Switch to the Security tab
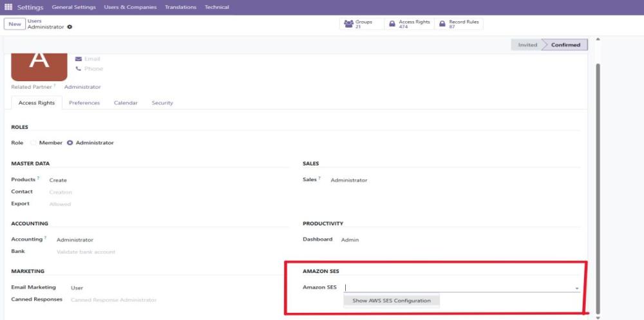The image size is (644, 320). point(162,103)
